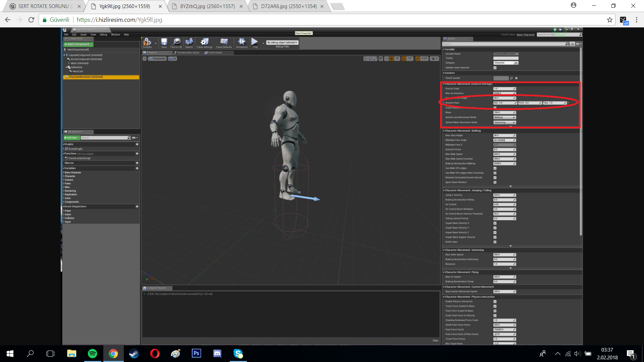Open Default Water Movement Mode dropdown

[504, 122]
